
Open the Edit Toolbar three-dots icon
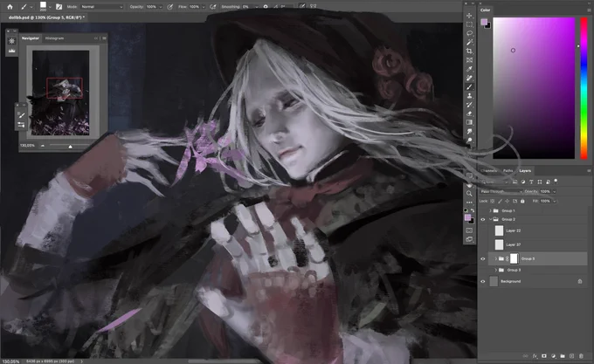[469, 203]
